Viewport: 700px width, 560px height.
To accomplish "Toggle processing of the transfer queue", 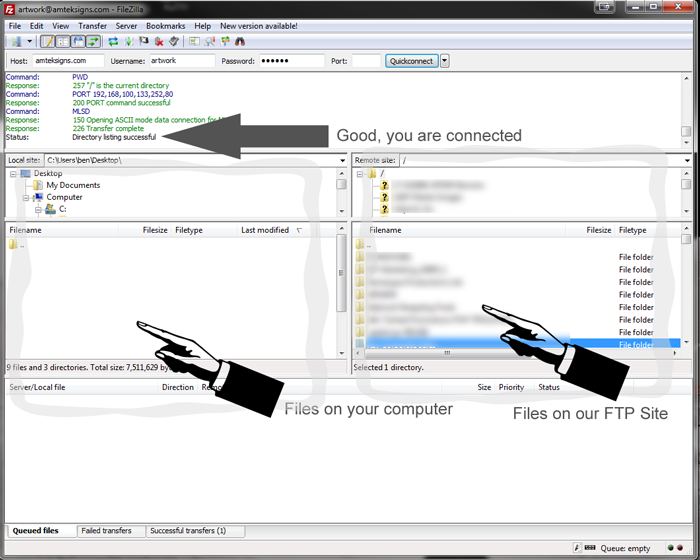I will 129,42.
